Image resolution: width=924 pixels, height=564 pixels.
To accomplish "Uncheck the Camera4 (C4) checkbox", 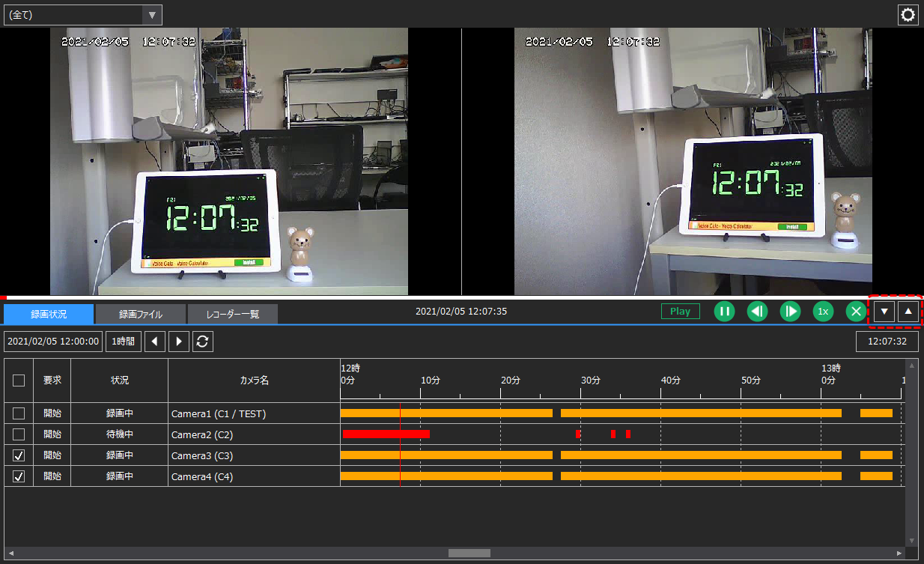I will (x=18, y=476).
